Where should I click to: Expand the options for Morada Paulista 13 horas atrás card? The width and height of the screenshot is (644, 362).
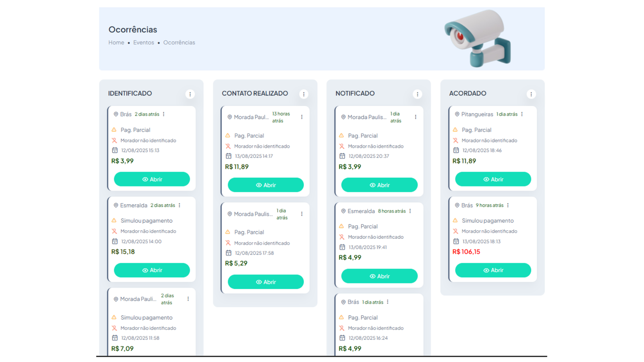pos(302,117)
